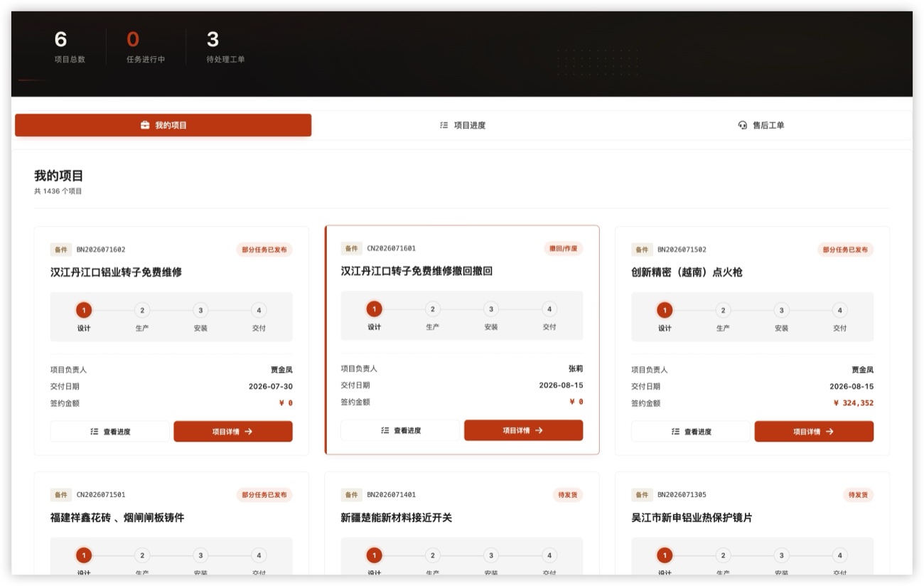The width and height of the screenshot is (924, 586).
Task: Open 查看进度 for 汉江丹江口铝业转子免费维修
Action: tap(110, 432)
